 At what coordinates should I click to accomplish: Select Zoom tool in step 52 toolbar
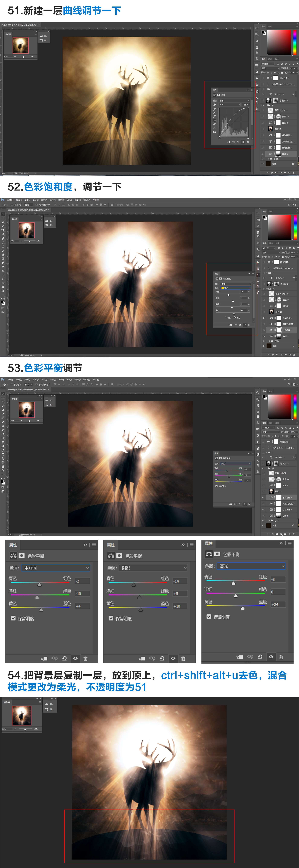(x=3, y=291)
